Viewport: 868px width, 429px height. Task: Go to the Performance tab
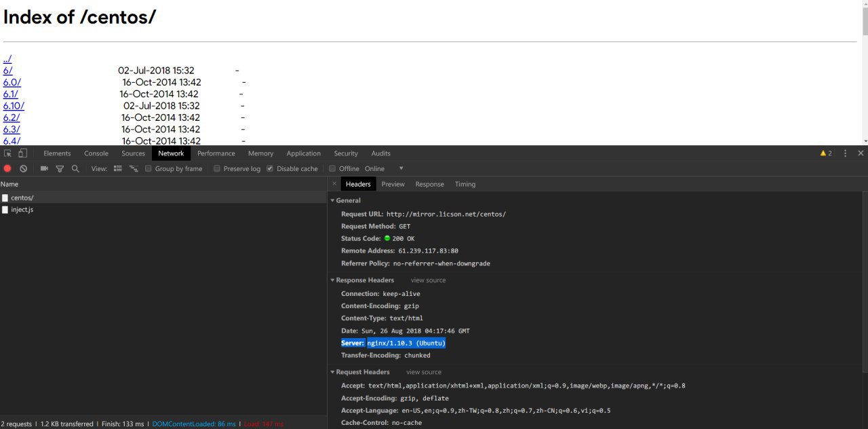216,153
